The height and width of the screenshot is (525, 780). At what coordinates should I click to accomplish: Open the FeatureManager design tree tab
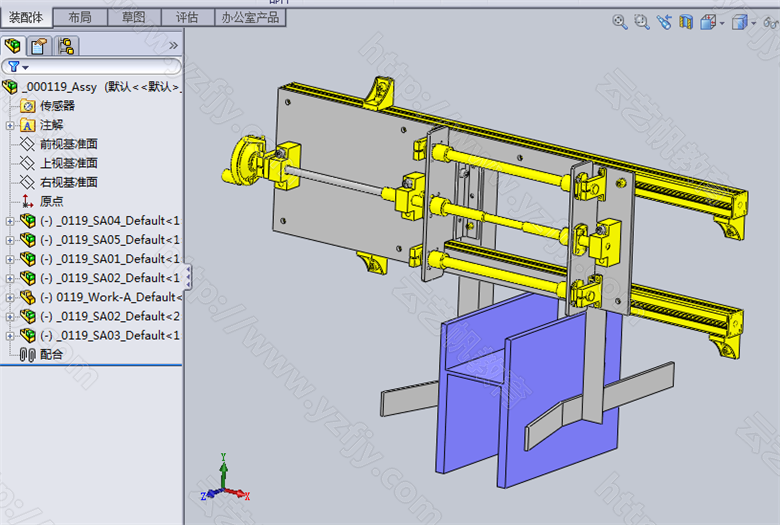pos(12,46)
